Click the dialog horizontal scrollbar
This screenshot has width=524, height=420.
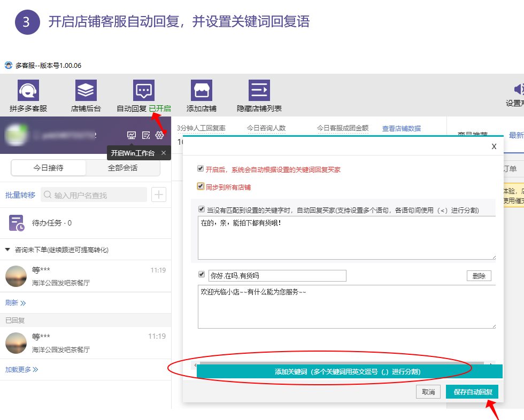pyautogui.click(x=342, y=363)
